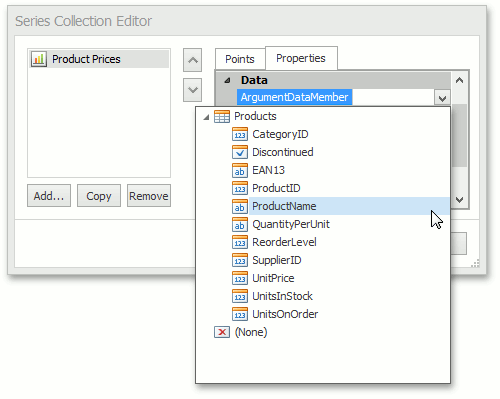Click the numeric icon beside CategoryID
The width and height of the screenshot is (500, 399).
(240, 134)
